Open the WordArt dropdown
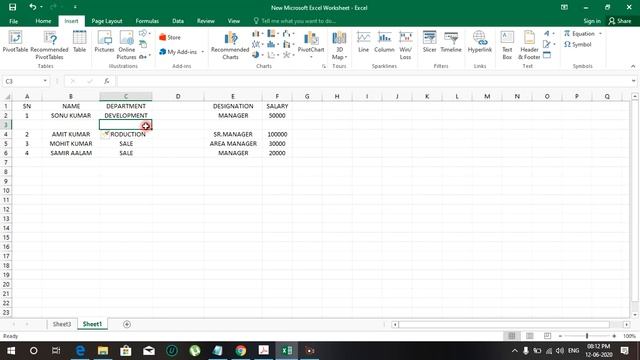The width and height of the screenshot is (640, 360). pos(549,33)
